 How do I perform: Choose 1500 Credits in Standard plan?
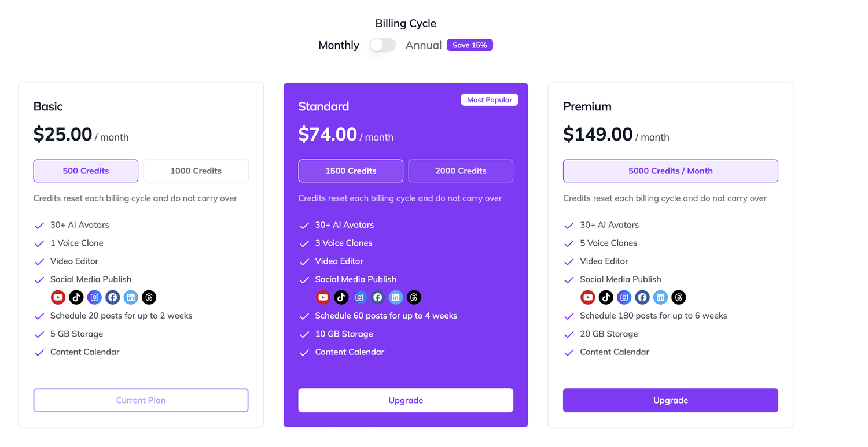point(351,171)
